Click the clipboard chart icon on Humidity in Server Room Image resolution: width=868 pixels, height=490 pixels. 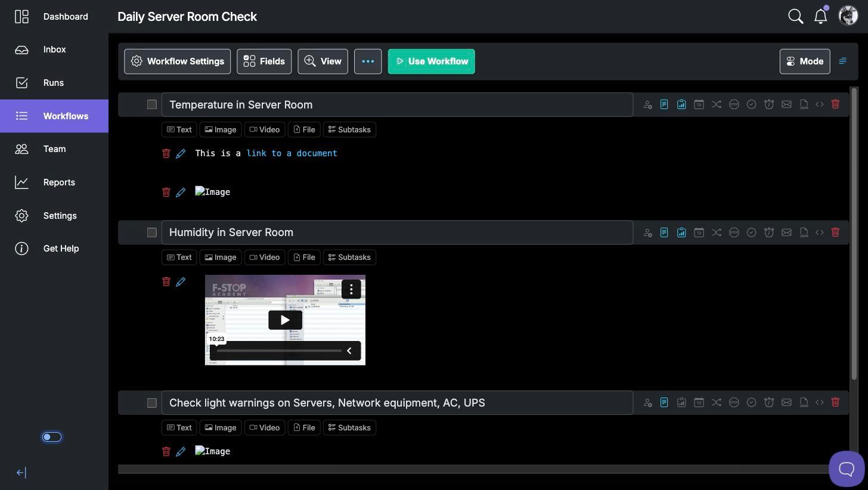tap(681, 232)
